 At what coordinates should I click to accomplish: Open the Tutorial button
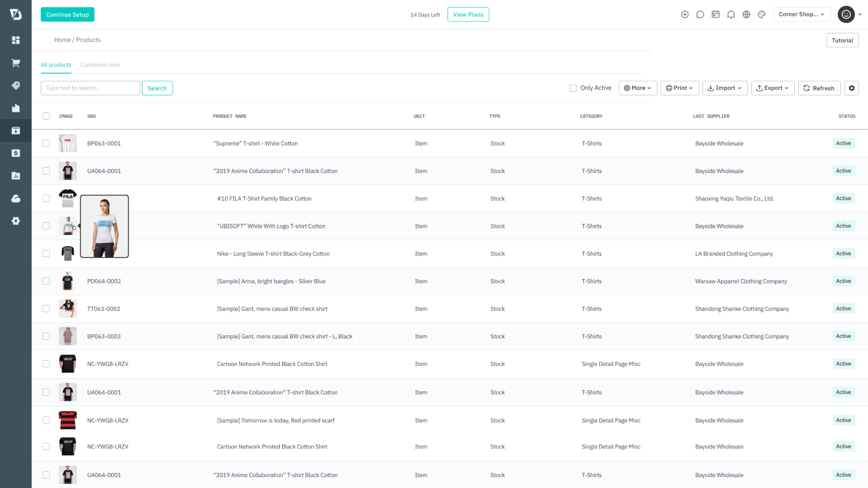coord(843,40)
